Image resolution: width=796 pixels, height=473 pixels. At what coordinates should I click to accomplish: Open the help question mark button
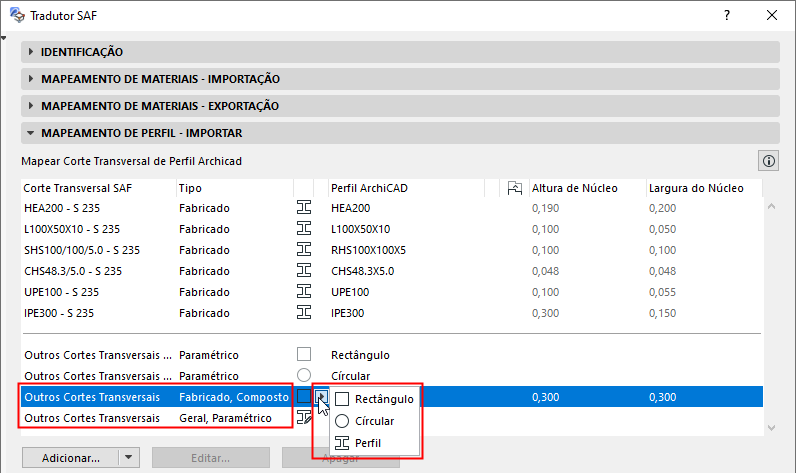[726, 15]
